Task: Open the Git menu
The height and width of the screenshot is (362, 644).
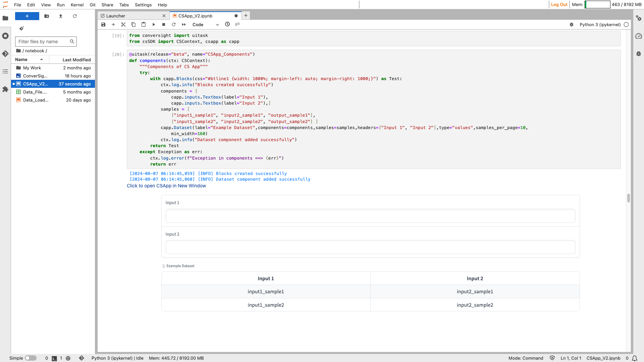Action: pos(93,5)
